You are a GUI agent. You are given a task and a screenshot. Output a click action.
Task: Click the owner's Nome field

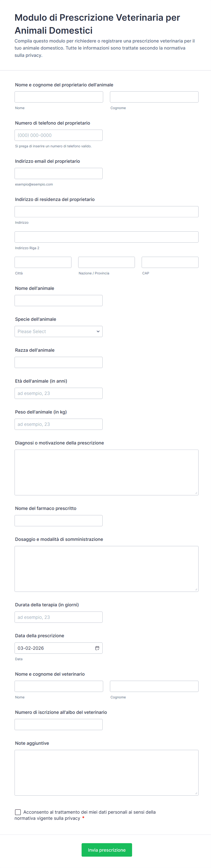coord(59,97)
